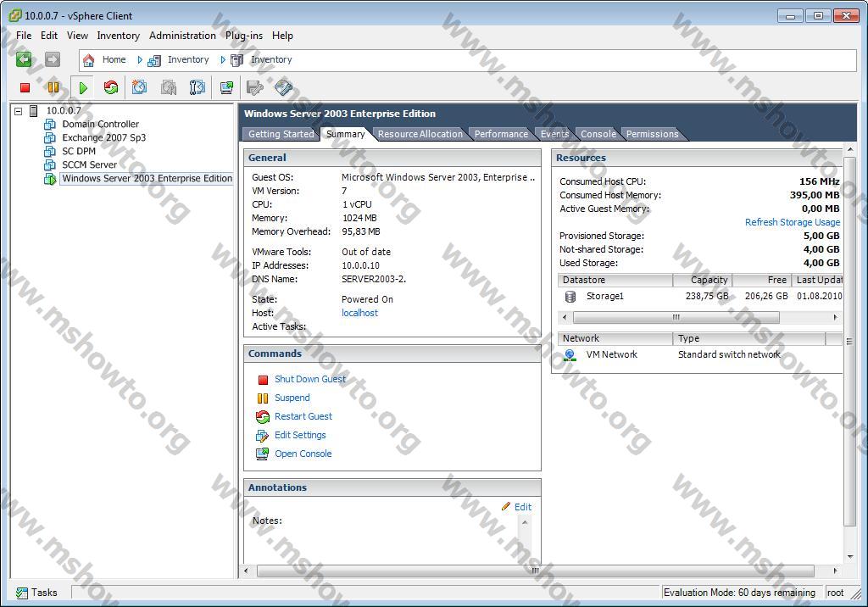
Task: Click the Shut Down Guest link
Action: click(310, 380)
